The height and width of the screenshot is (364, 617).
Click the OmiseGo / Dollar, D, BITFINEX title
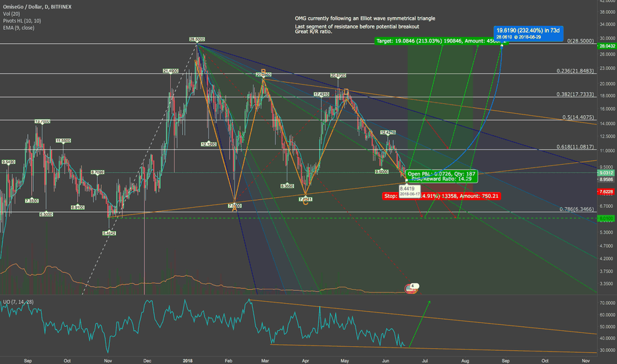point(37,7)
